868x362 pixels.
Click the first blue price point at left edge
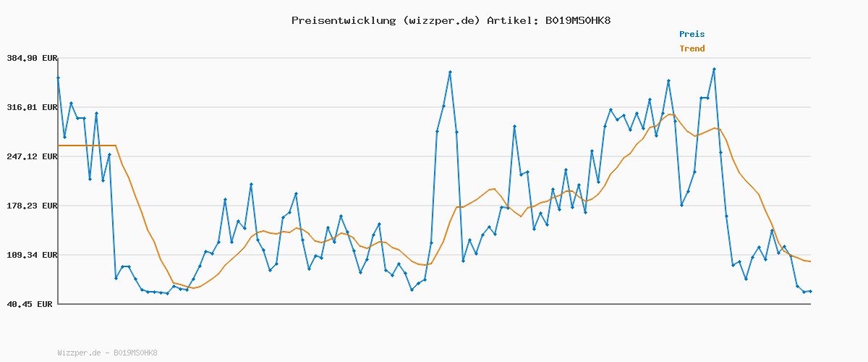[59, 77]
